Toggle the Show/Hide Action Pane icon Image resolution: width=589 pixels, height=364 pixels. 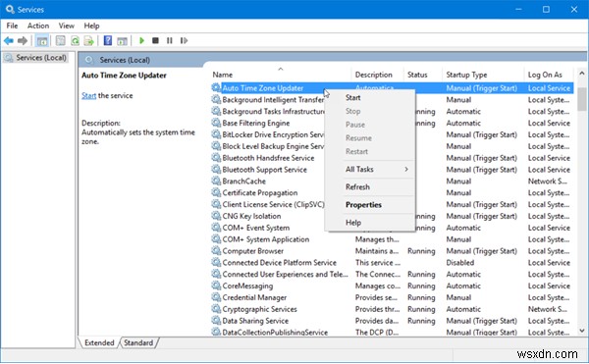tap(122, 40)
